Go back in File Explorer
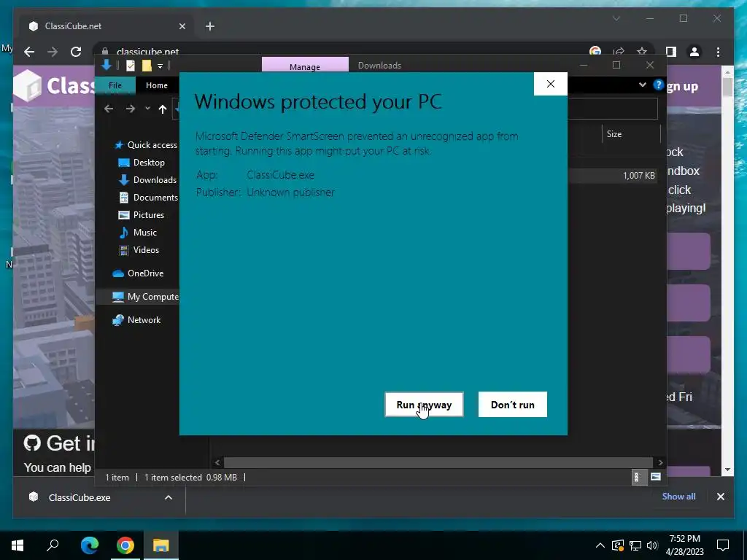The width and height of the screenshot is (747, 560). pyautogui.click(x=109, y=109)
